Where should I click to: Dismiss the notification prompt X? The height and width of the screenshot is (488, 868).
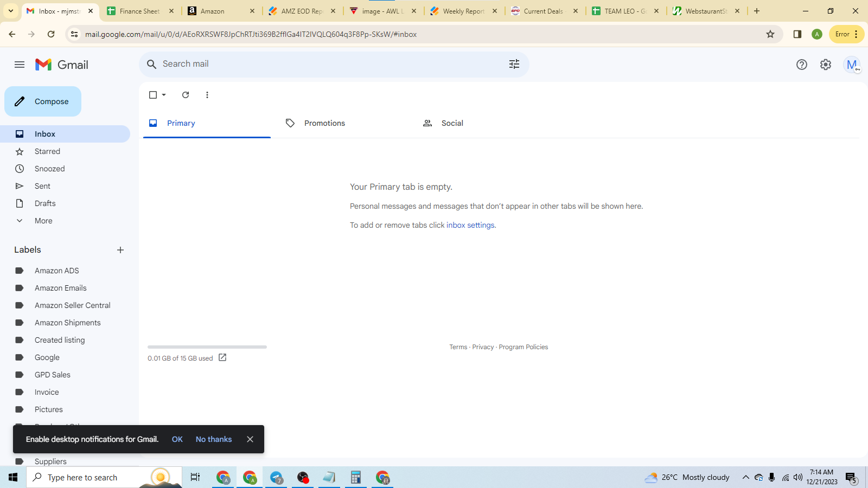(x=250, y=439)
